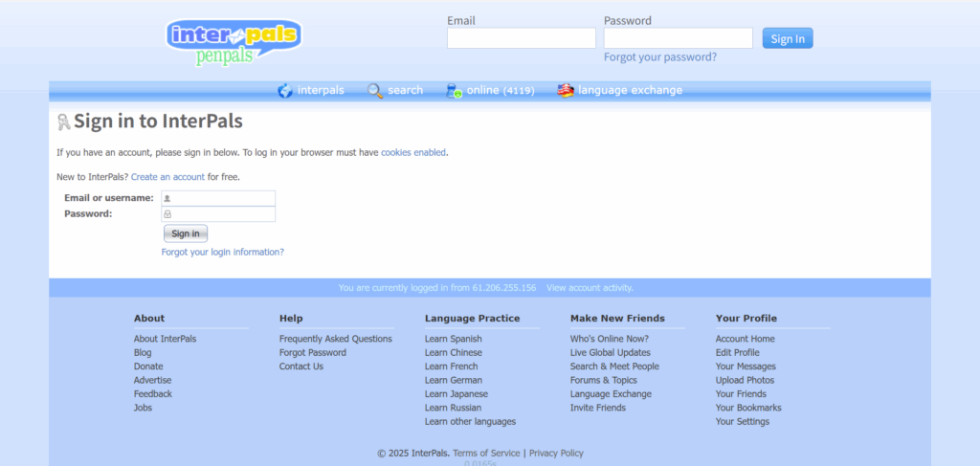Click the gray Sign in button

tap(186, 233)
